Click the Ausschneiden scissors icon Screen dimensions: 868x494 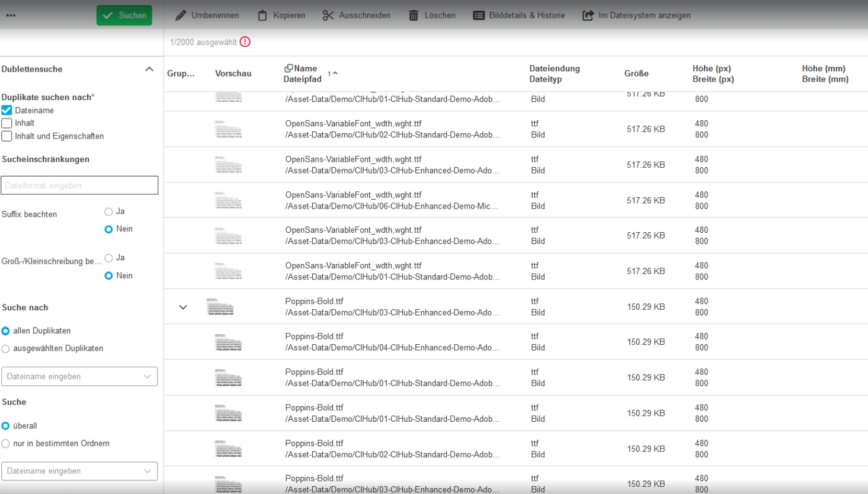tap(328, 15)
